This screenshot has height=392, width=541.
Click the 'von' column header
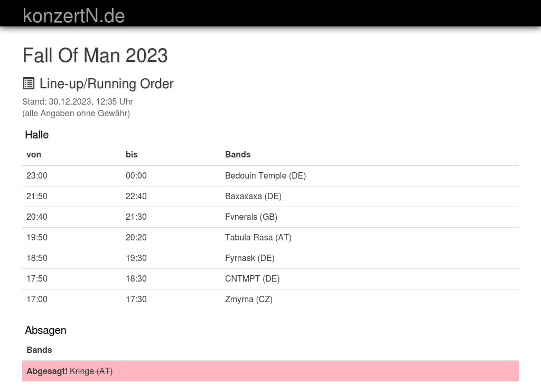pyautogui.click(x=34, y=154)
